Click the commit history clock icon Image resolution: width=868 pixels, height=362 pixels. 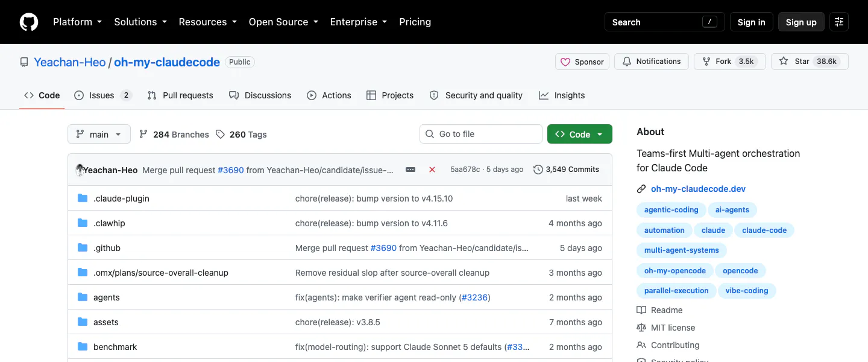coord(538,170)
